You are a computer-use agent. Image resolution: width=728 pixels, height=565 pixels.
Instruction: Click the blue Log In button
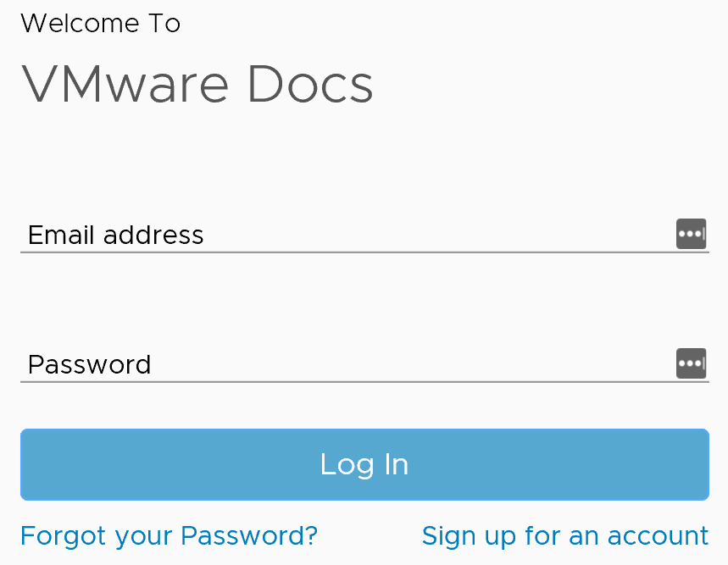pyautogui.click(x=364, y=464)
